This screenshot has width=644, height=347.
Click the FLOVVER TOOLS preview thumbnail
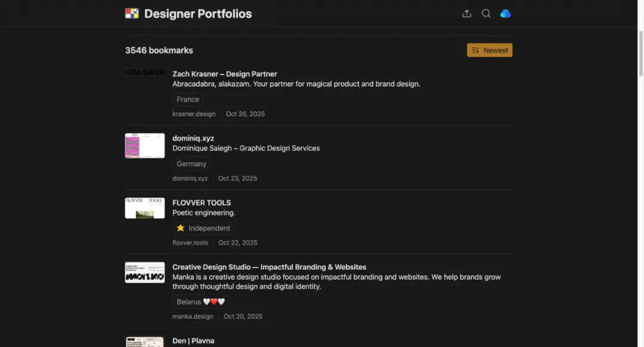144,208
